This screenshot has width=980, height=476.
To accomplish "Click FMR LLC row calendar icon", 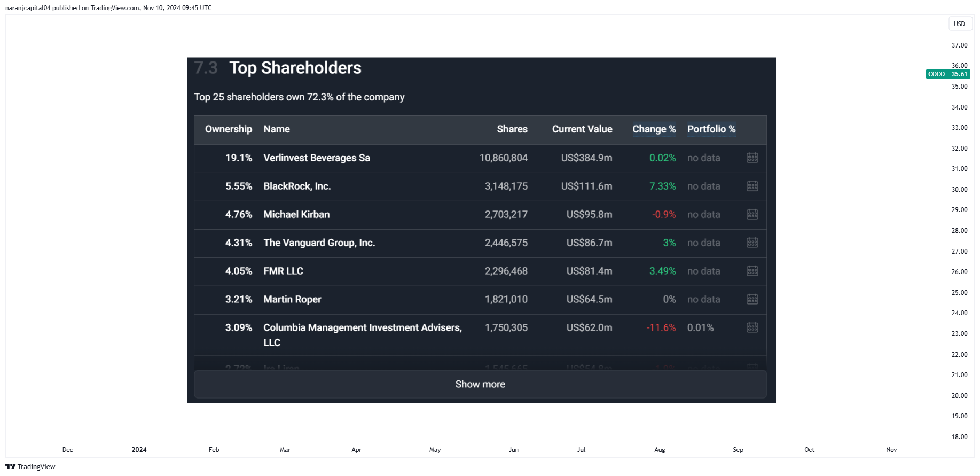I will [752, 271].
